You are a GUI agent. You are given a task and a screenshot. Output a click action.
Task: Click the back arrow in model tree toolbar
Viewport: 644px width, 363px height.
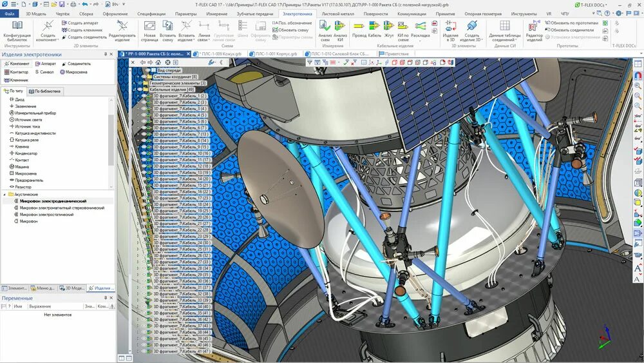click(142, 63)
